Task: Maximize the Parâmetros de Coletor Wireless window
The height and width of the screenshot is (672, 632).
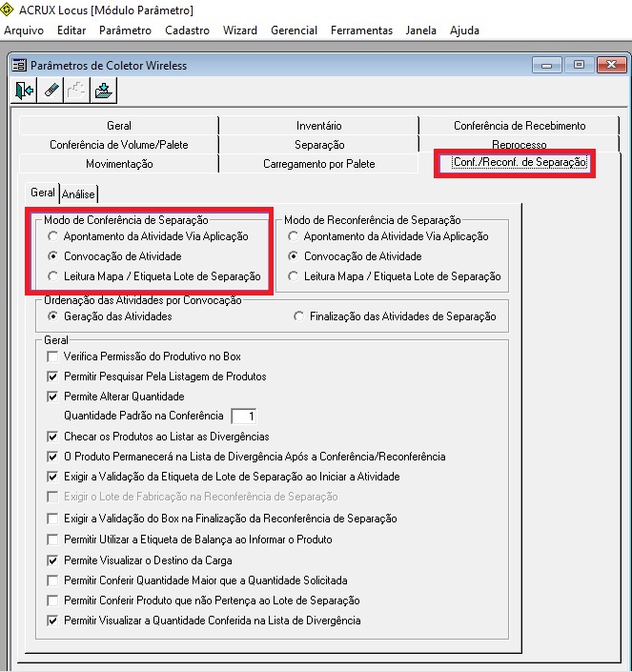Action: pos(579,65)
